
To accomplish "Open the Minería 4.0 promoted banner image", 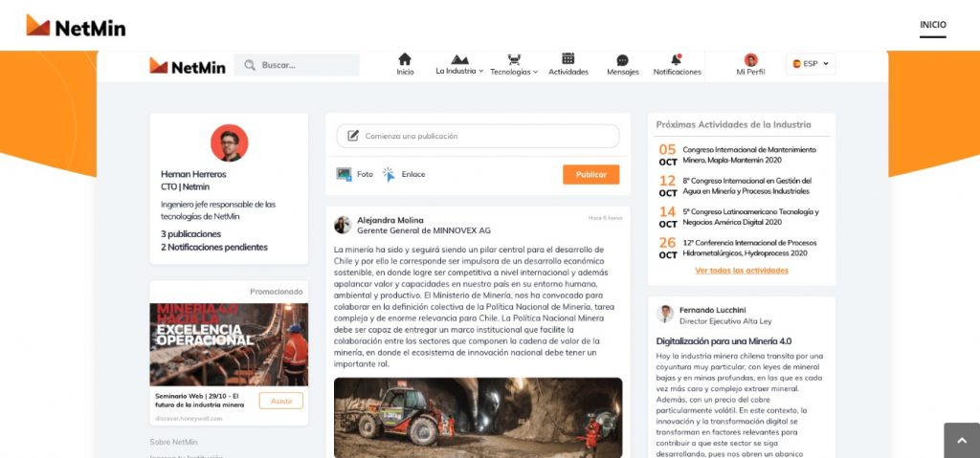I will coord(229,344).
